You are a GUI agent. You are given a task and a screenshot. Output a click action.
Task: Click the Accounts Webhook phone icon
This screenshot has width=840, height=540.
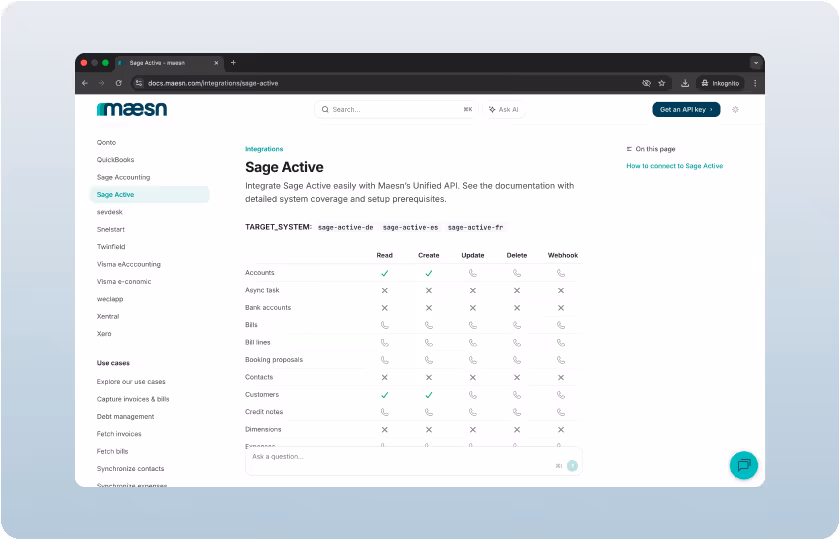click(561, 273)
